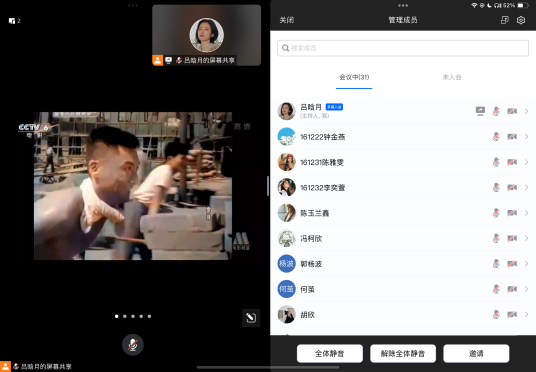Tap the 邀请 invite button

[476, 354]
